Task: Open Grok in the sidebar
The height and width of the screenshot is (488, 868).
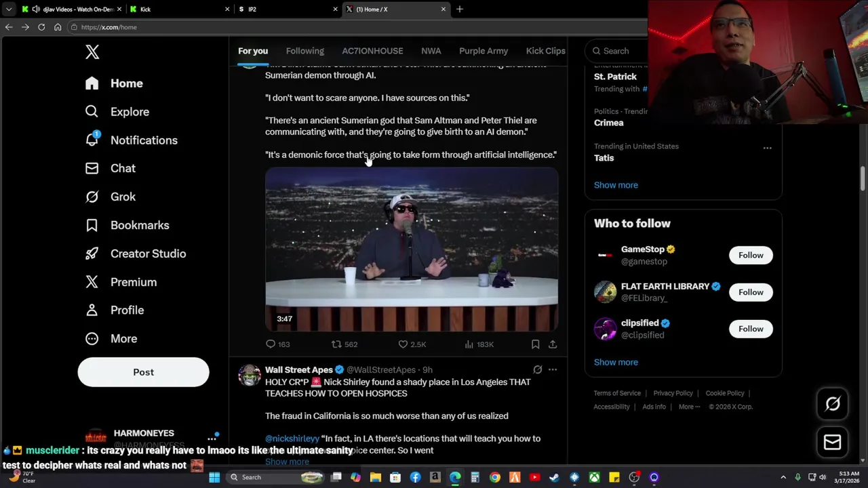Action: coord(110,197)
